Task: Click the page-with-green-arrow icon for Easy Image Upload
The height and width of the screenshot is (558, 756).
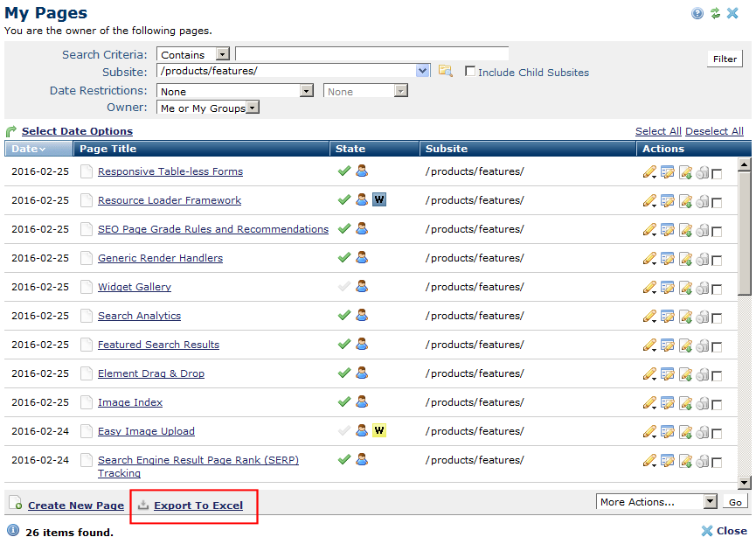Action: tap(685, 432)
